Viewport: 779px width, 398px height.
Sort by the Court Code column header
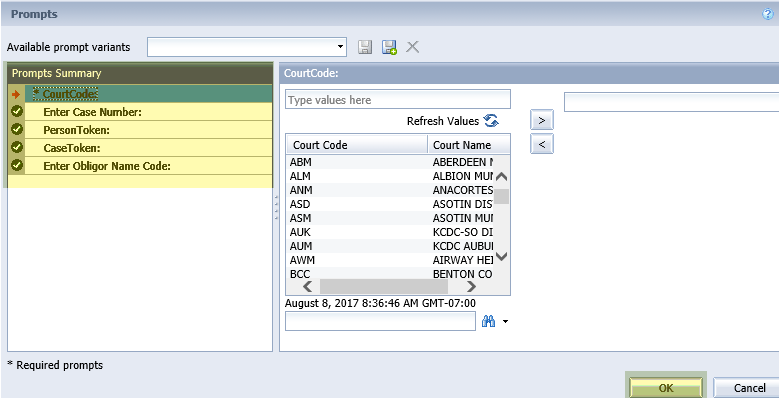point(357,145)
